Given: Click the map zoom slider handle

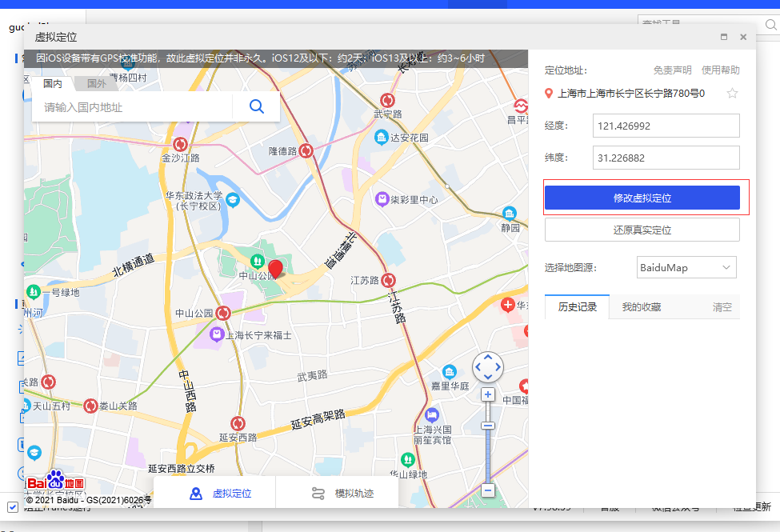Looking at the screenshot, I should [487, 426].
